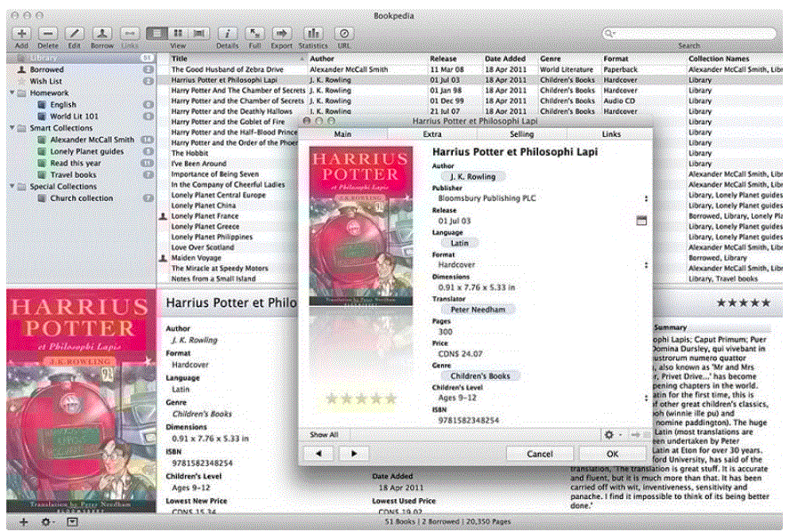
Task: Click the Peter Needham translator token
Action: coord(478,310)
